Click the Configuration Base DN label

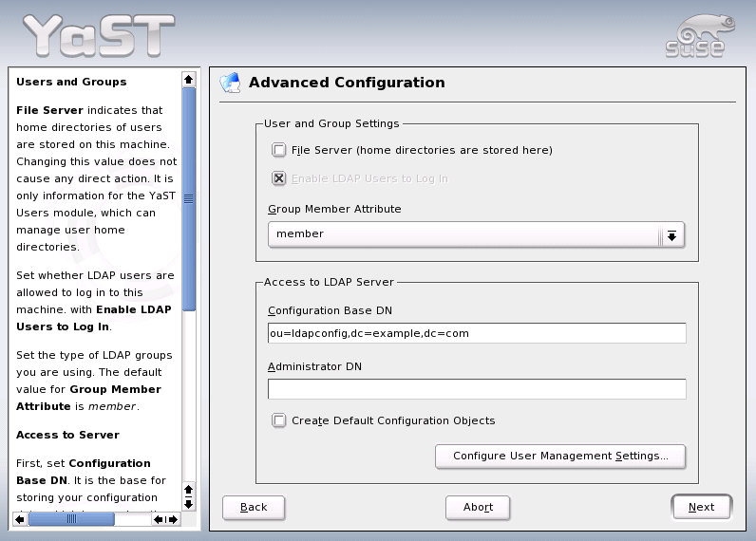tap(330, 310)
